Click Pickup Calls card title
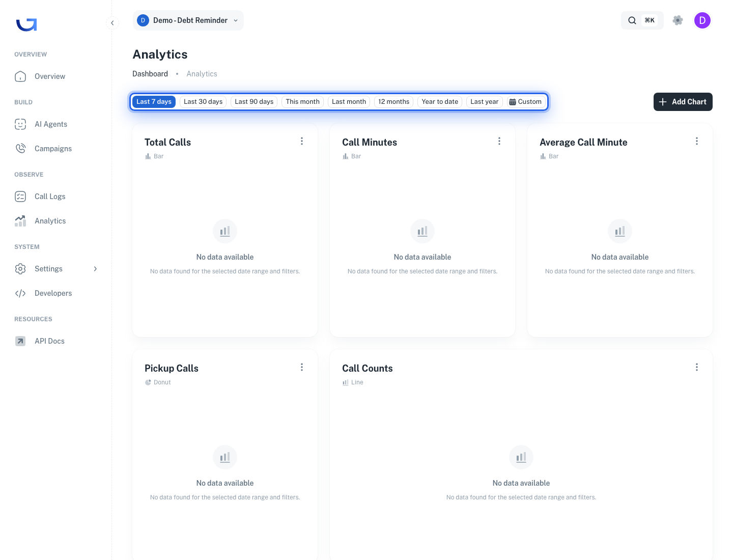 (x=172, y=369)
